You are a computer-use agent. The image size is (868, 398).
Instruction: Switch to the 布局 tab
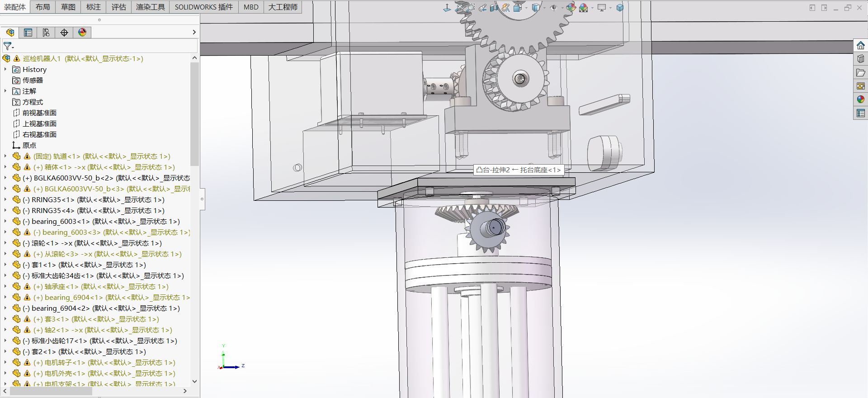(x=43, y=7)
